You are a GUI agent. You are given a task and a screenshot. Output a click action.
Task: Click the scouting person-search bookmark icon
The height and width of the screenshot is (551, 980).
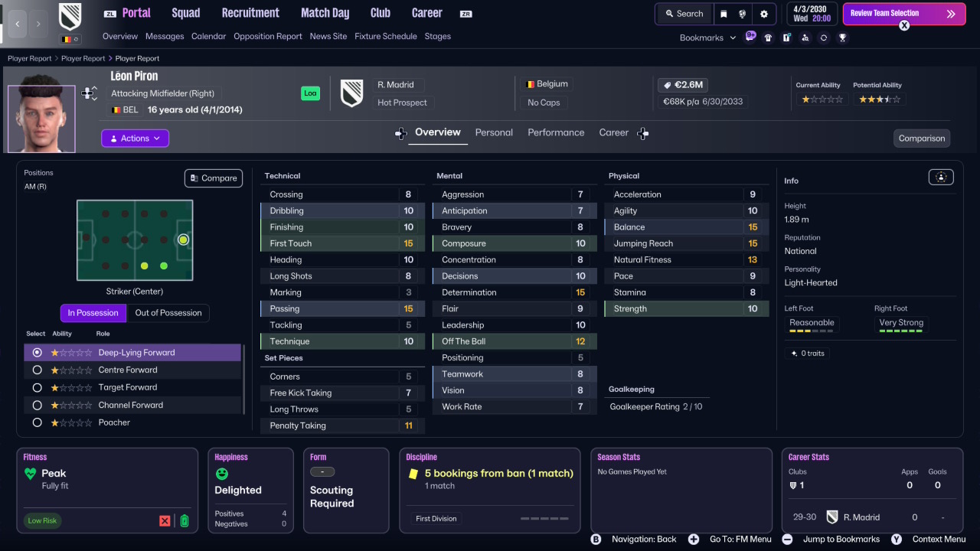(x=805, y=37)
